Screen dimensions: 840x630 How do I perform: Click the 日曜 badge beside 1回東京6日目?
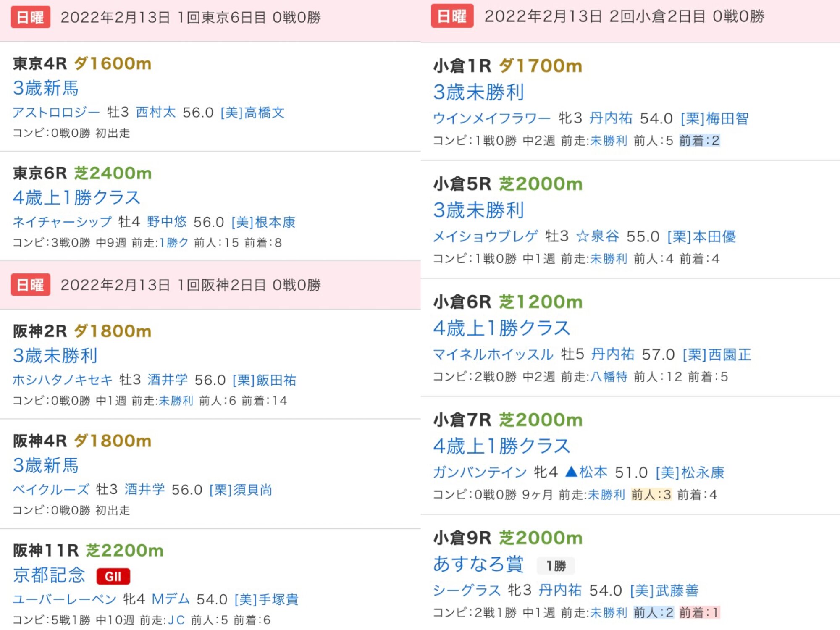31,17
